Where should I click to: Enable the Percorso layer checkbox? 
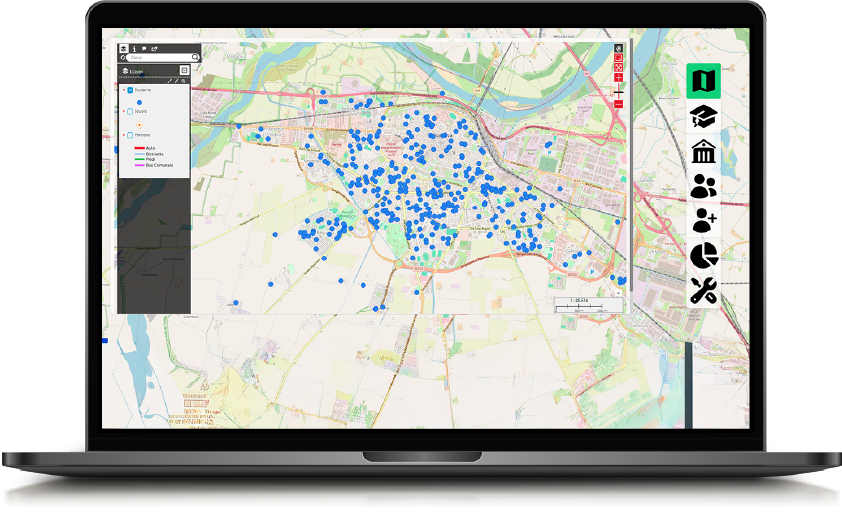[x=130, y=135]
